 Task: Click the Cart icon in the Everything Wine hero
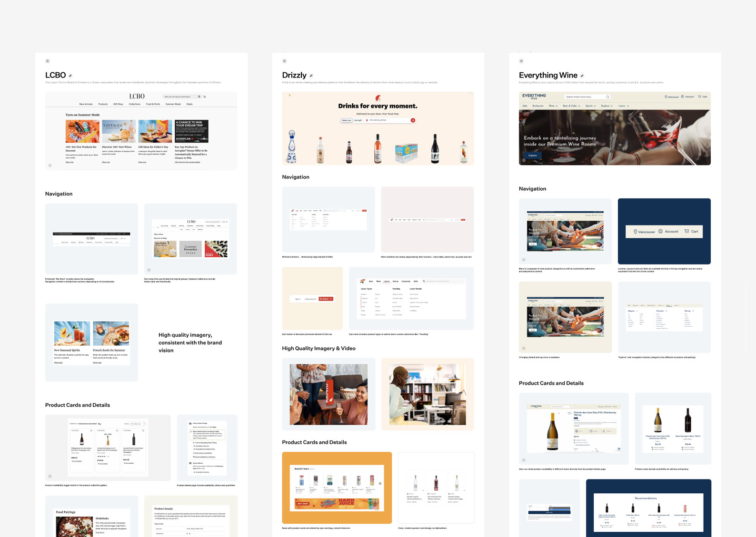[x=699, y=97]
